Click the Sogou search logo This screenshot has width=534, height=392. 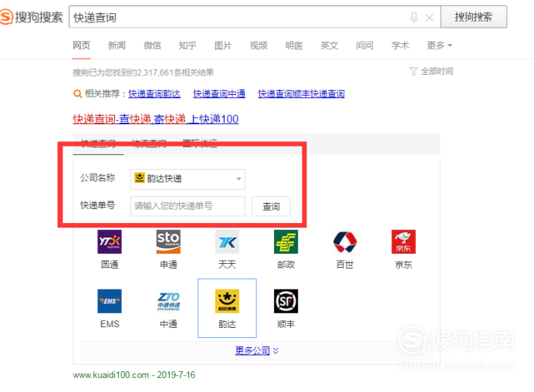click(32, 17)
